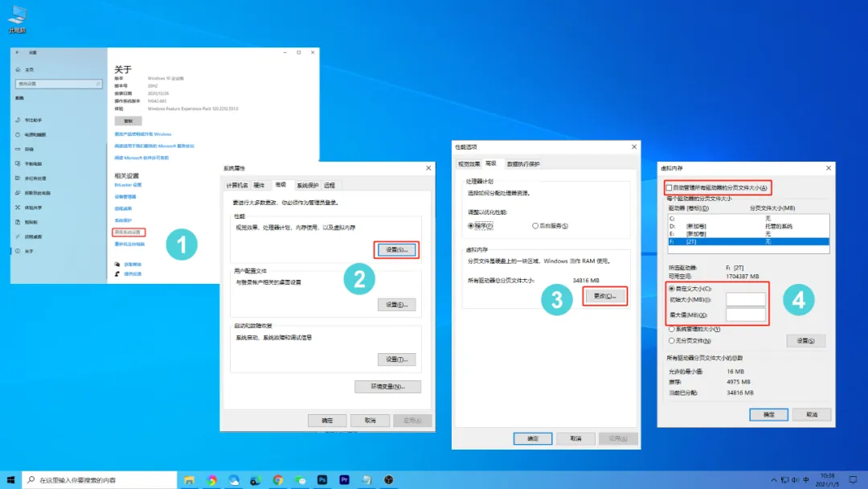Open System protection (系统保护) link
Viewport: 868px width, 489px height.
coord(123,220)
